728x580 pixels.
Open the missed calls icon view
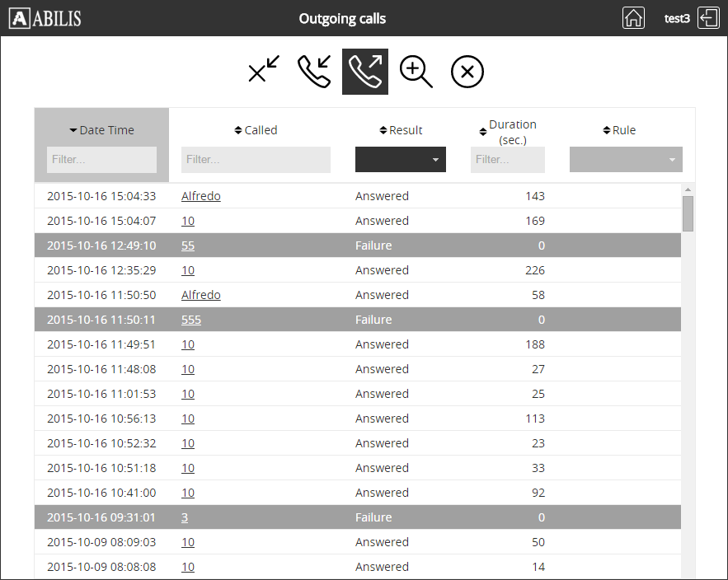point(264,71)
